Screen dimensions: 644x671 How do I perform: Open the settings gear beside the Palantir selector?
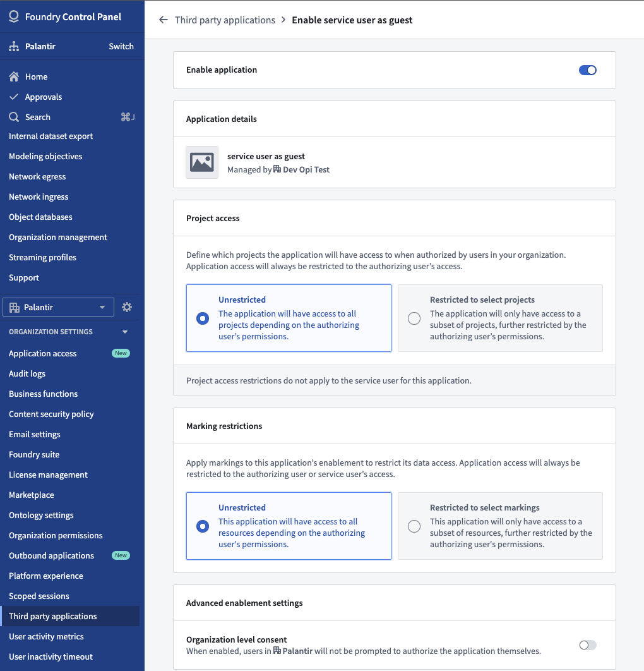click(127, 307)
